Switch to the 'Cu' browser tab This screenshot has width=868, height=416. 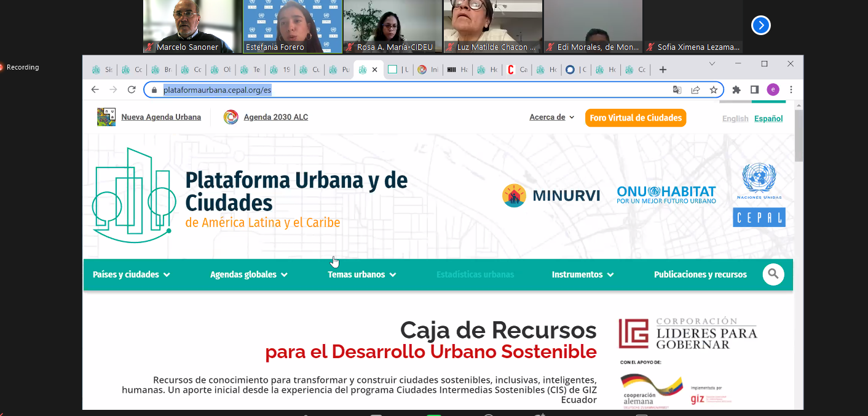pos(309,70)
